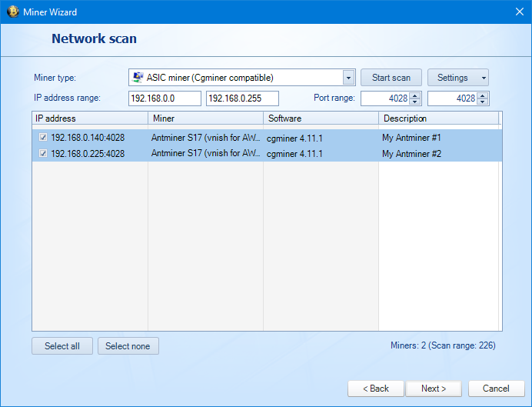Expand the Settings dropdown arrow
Viewport: 532px width, 407px height.
coord(484,78)
